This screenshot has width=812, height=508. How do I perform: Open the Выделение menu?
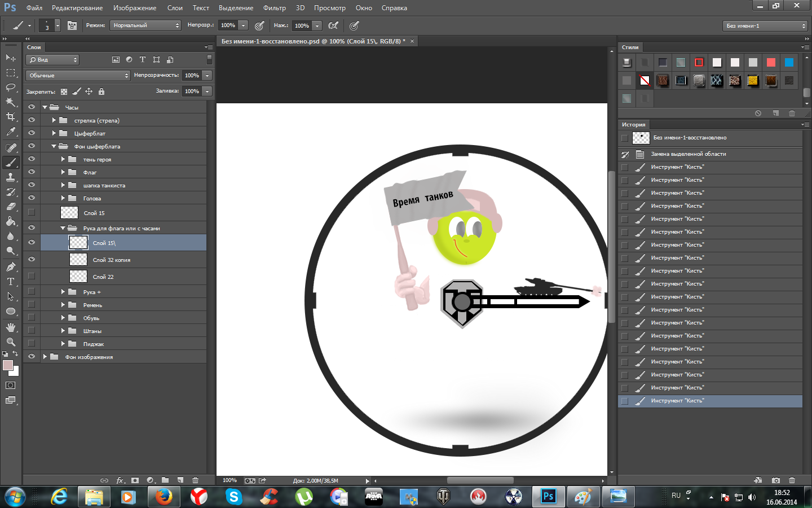tap(236, 8)
